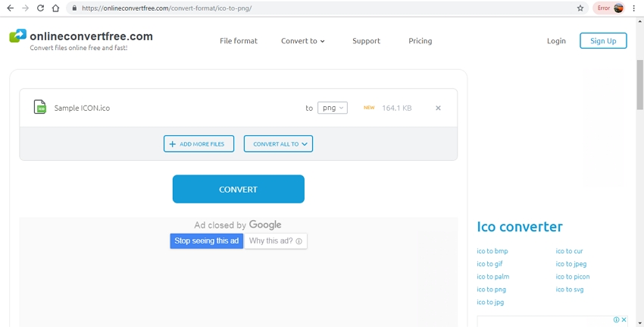Expand the Convert to menu
644x327 pixels.
302,41
